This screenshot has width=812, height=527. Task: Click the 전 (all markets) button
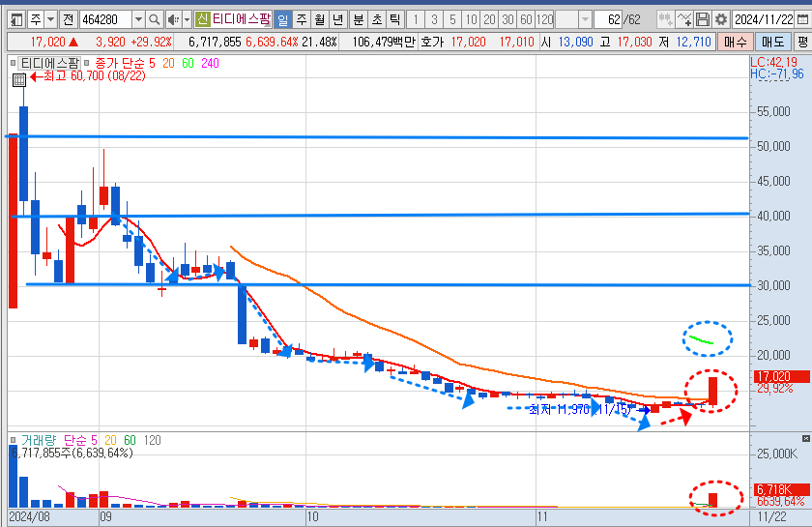pyautogui.click(x=68, y=19)
